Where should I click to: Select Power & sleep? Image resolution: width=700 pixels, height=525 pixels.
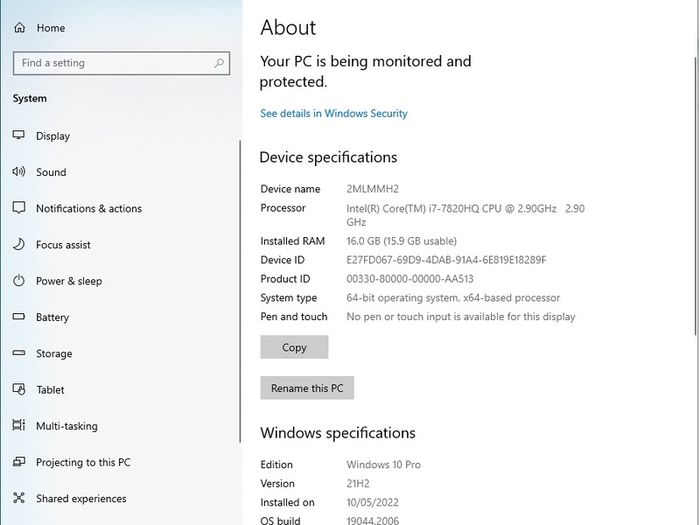pos(69,281)
